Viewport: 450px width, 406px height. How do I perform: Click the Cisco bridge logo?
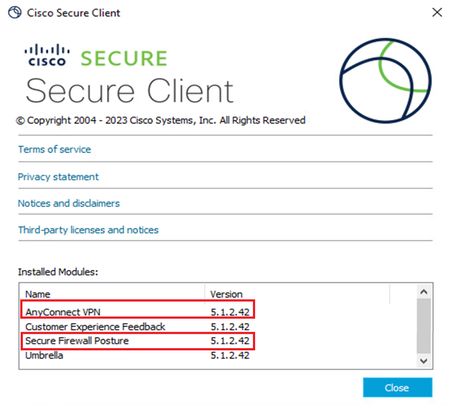[x=47, y=55]
